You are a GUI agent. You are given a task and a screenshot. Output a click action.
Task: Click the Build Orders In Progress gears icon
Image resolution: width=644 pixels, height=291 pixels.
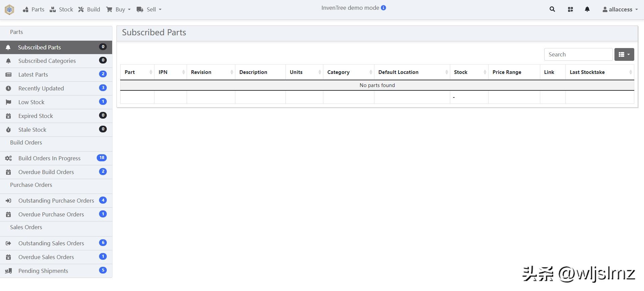pos(8,158)
